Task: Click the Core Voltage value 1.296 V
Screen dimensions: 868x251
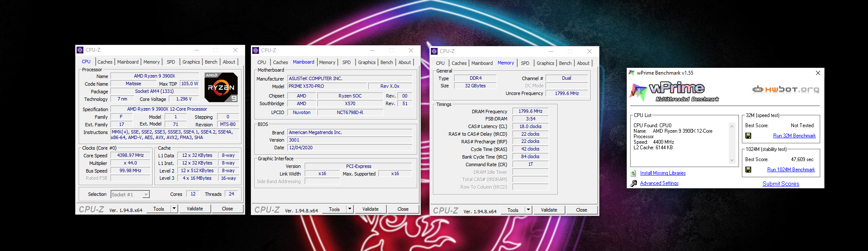Action: pos(184,99)
